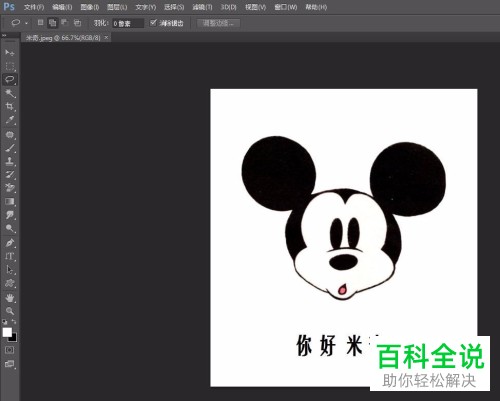Viewport: 500px width, 401px height.
Task: Select the Gradient tool
Action: coord(10,201)
